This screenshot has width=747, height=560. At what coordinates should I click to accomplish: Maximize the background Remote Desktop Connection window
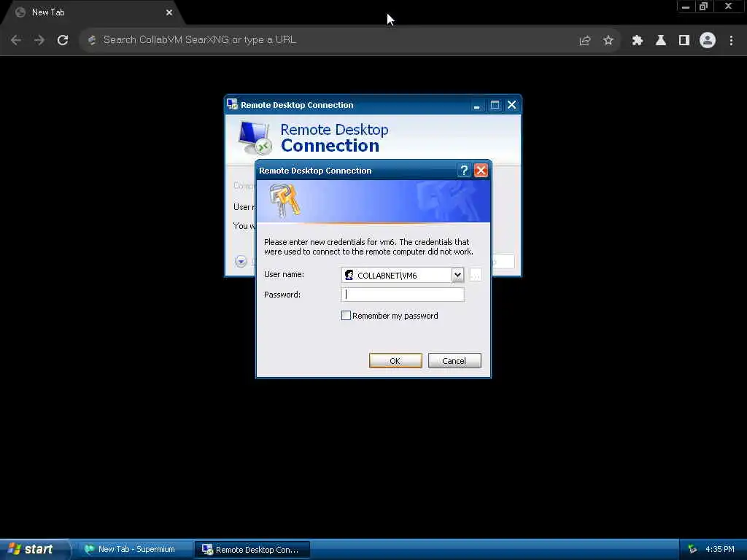(x=495, y=105)
